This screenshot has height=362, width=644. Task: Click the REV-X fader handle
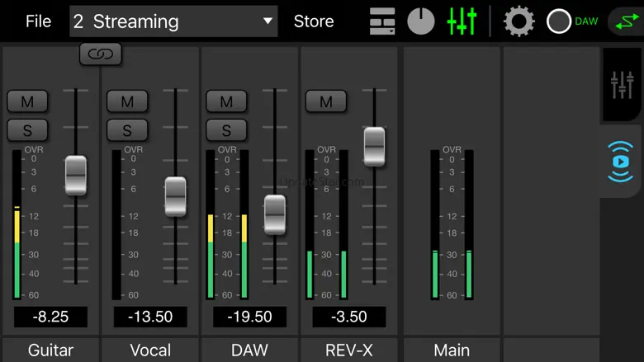tap(374, 147)
